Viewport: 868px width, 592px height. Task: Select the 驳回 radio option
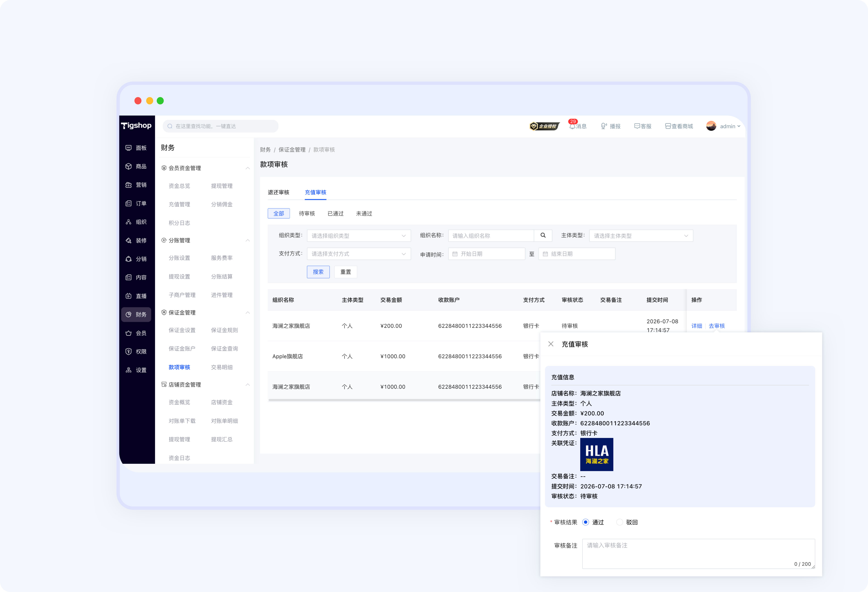(620, 522)
